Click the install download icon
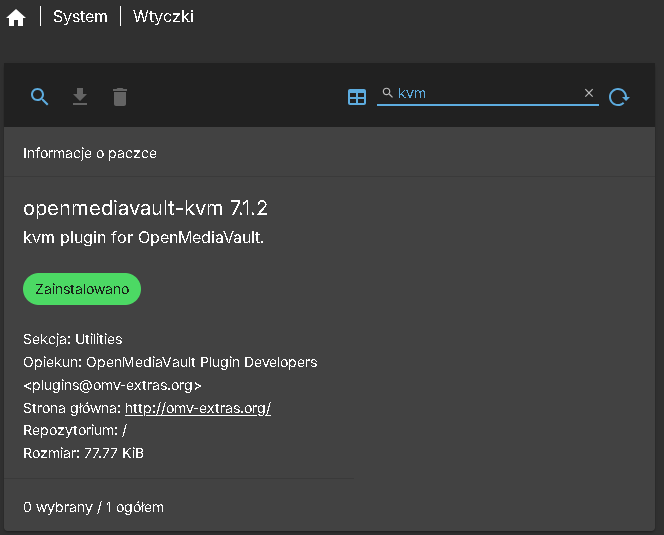664x535 pixels. click(80, 97)
